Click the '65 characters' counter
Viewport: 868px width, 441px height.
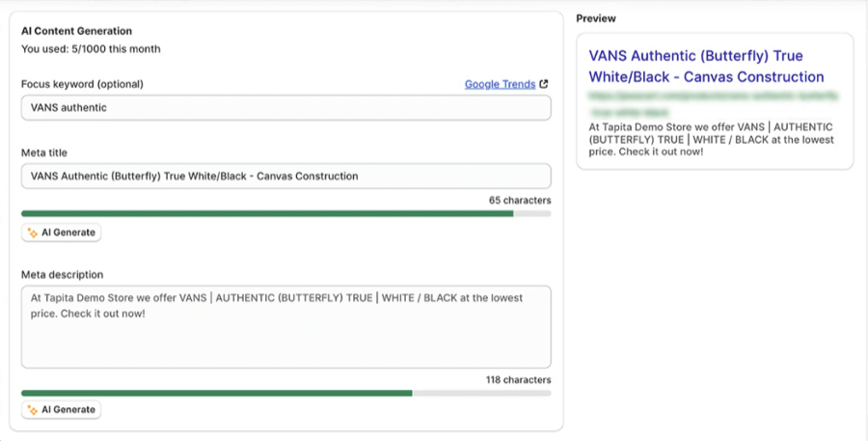pos(520,201)
